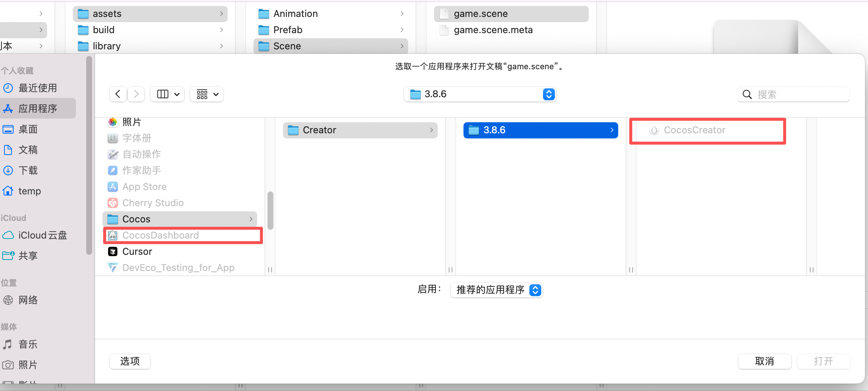
Task: Select the CocosDashboard app
Action: tap(180, 235)
